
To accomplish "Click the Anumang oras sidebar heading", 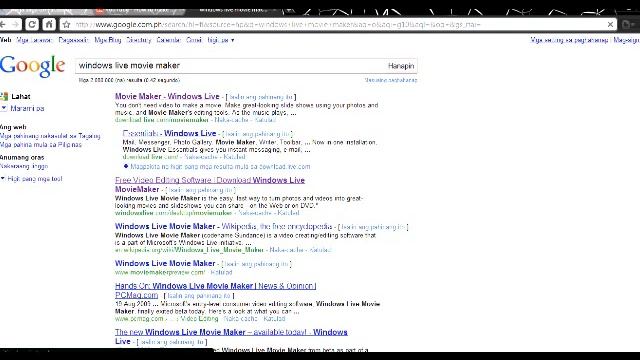I will [22, 158].
